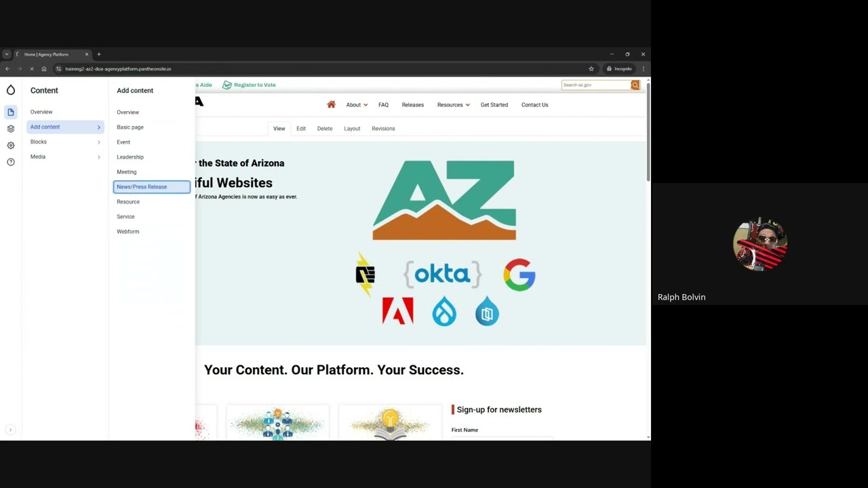
Task: Choose Webform content type
Action: [128, 232]
